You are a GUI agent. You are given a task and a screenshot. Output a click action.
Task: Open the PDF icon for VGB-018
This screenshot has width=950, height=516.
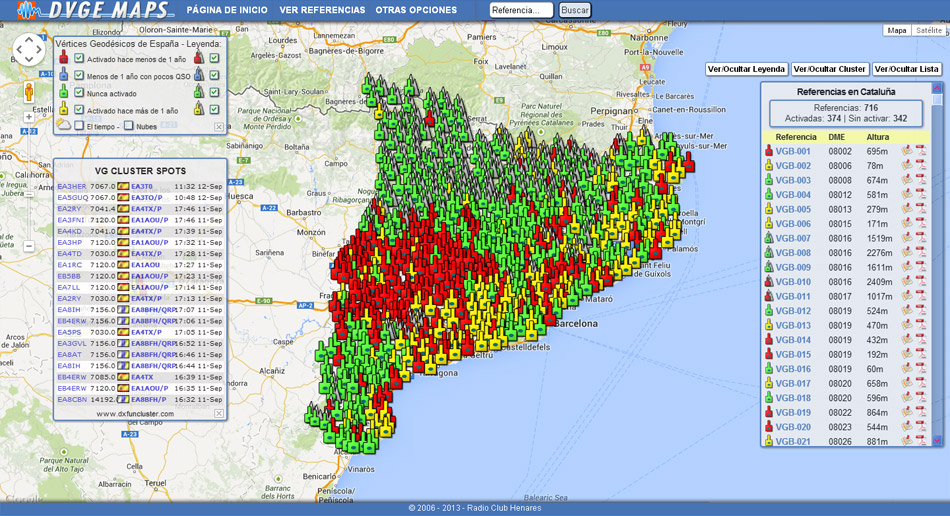tap(921, 398)
